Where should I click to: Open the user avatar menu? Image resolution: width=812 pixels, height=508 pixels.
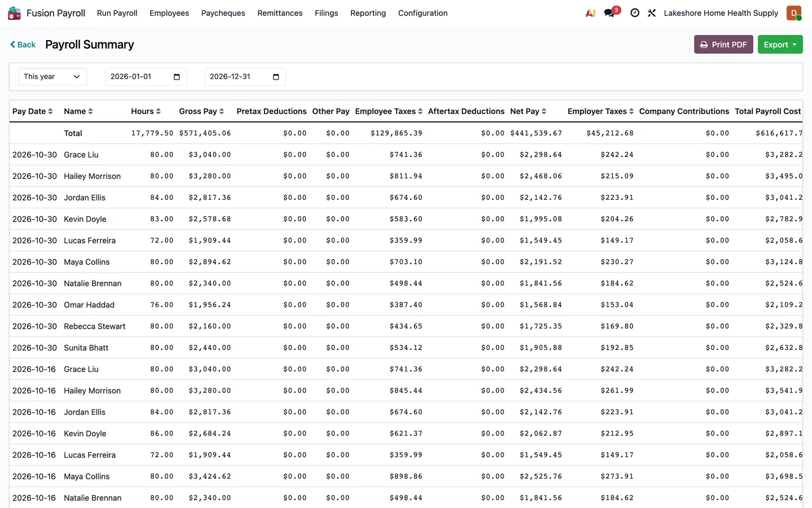point(794,13)
